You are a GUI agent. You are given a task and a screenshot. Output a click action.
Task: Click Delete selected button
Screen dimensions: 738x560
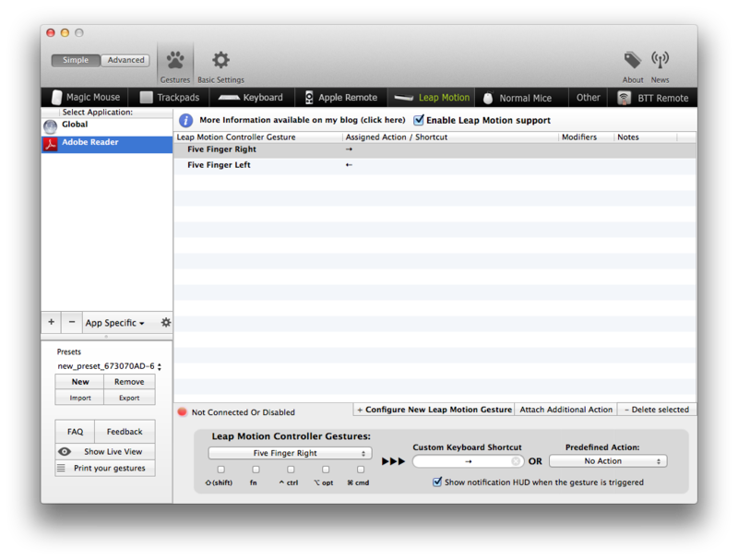click(x=657, y=410)
